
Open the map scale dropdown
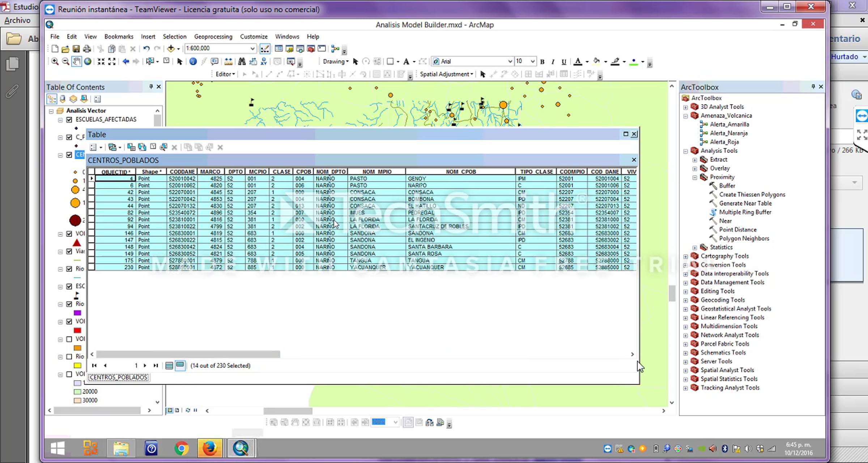coord(252,48)
